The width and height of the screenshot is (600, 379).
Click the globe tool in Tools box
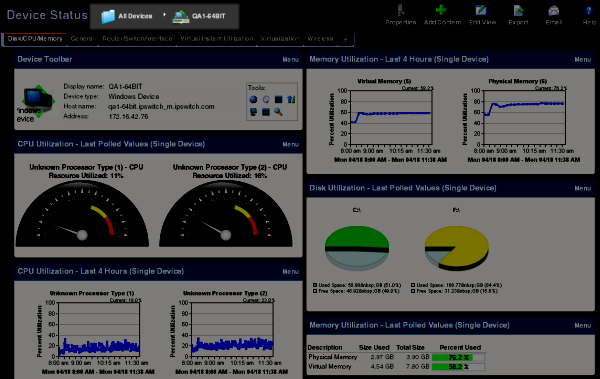[x=253, y=100]
